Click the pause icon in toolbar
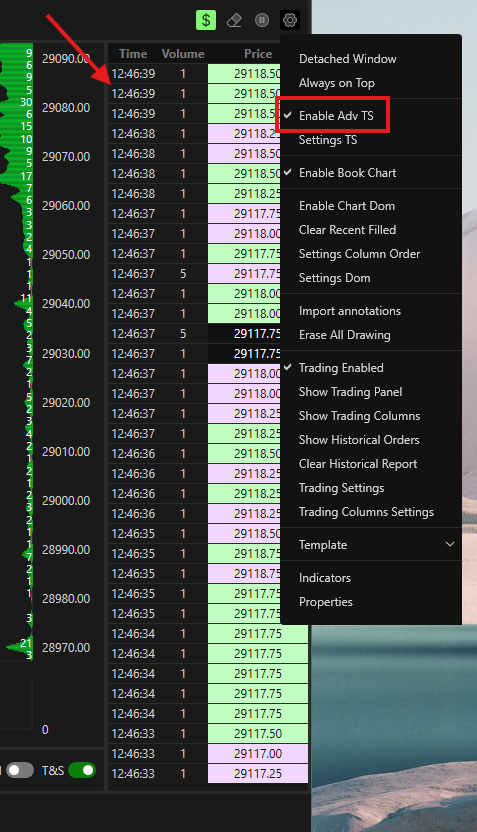This screenshot has height=832, width=477. coord(262,20)
